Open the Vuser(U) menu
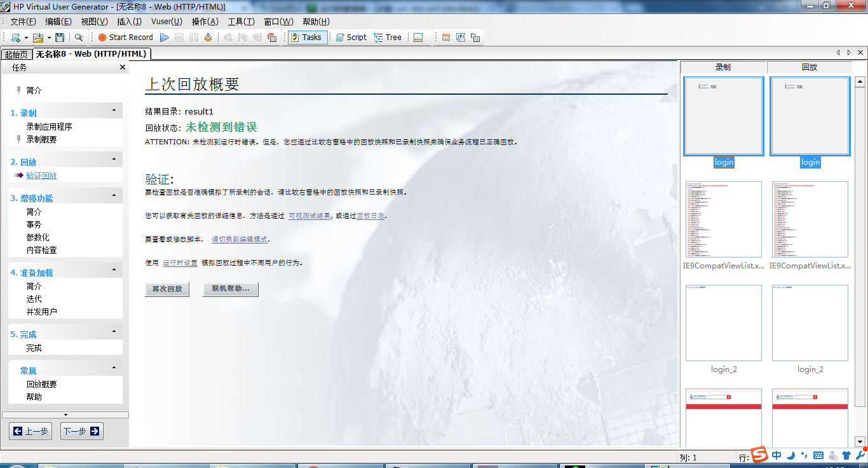Screen dimensions: 868x468 pyautogui.click(x=166, y=22)
